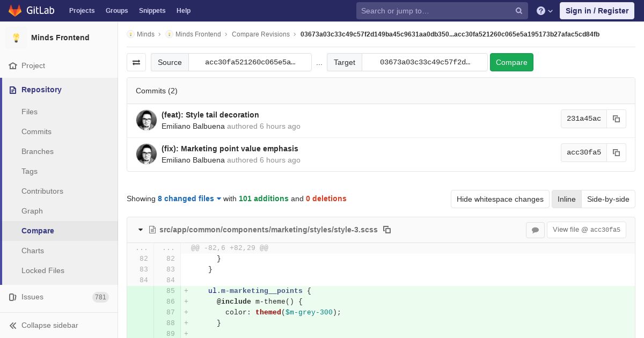Click the @@ -82,6 +82,29 @@ hunk header
The image size is (644, 338).
pyautogui.click(x=230, y=248)
